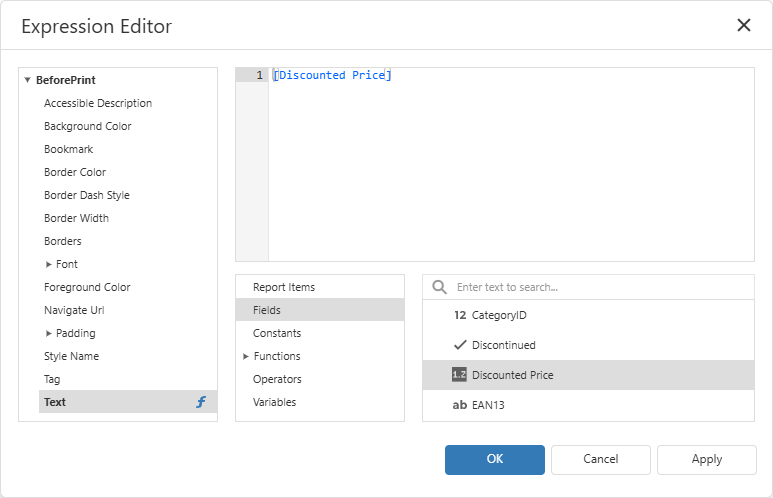Select Background Color property
This screenshot has height=498, width=773.
(x=87, y=126)
